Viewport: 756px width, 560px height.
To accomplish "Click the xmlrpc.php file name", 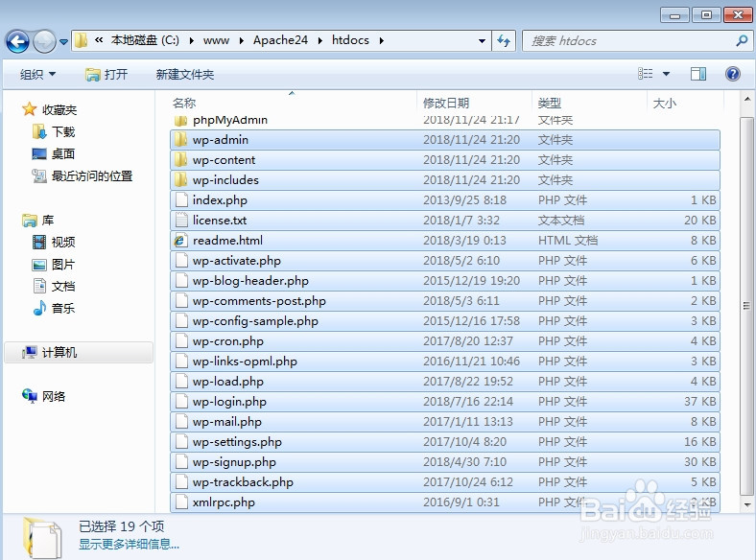I will (224, 502).
